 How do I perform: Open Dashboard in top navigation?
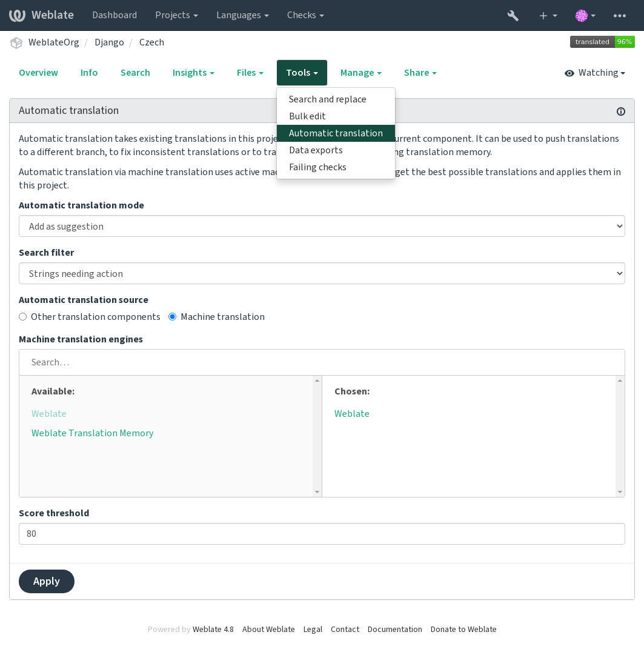tap(115, 15)
